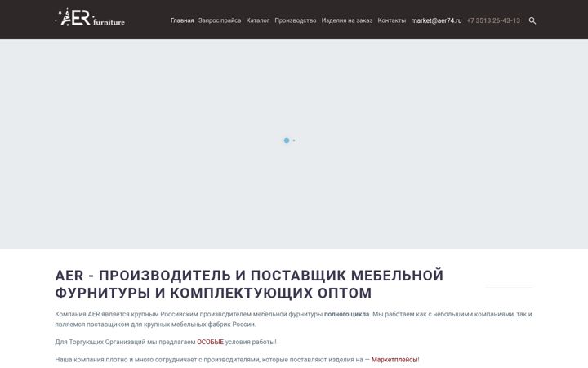Image resolution: width=588 pixels, height=368 pixels.
Task: Navigate to Производство
Action: (x=295, y=20)
